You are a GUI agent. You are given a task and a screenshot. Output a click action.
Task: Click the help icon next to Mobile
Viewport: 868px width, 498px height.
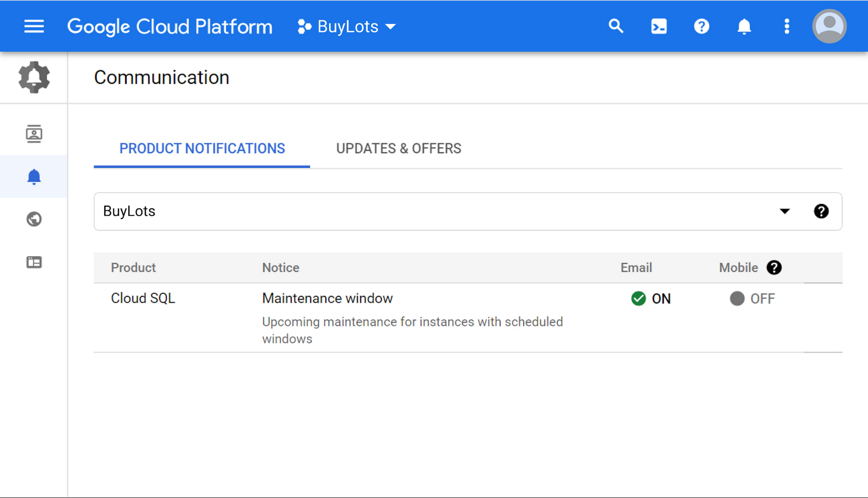coord(774,268)
